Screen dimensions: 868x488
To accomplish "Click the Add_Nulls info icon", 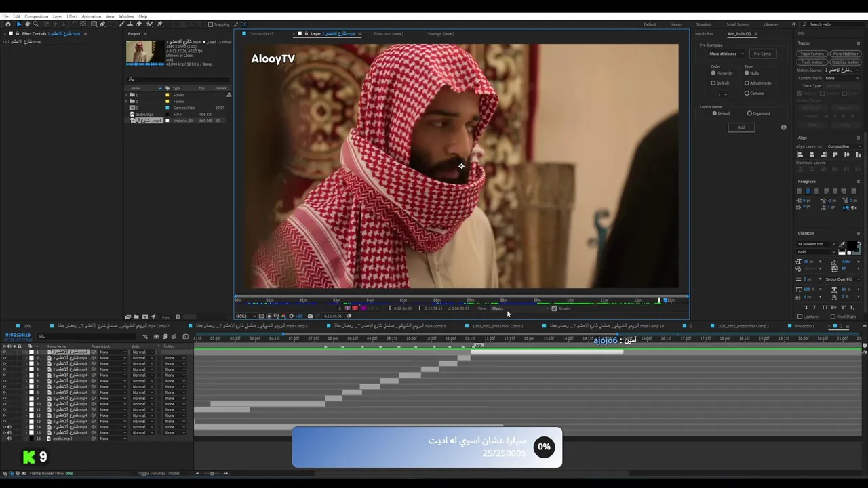I will tap(783, 127).
